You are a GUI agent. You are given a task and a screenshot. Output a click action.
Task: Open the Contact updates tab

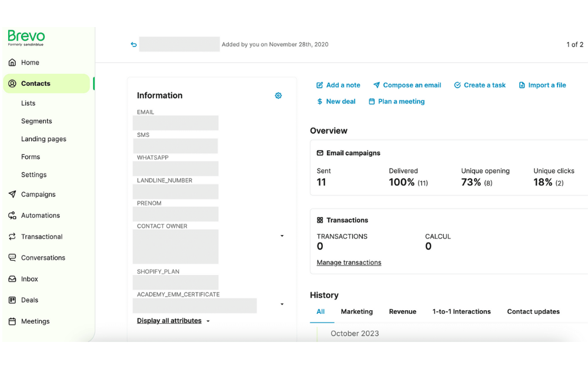coord(533,311)
